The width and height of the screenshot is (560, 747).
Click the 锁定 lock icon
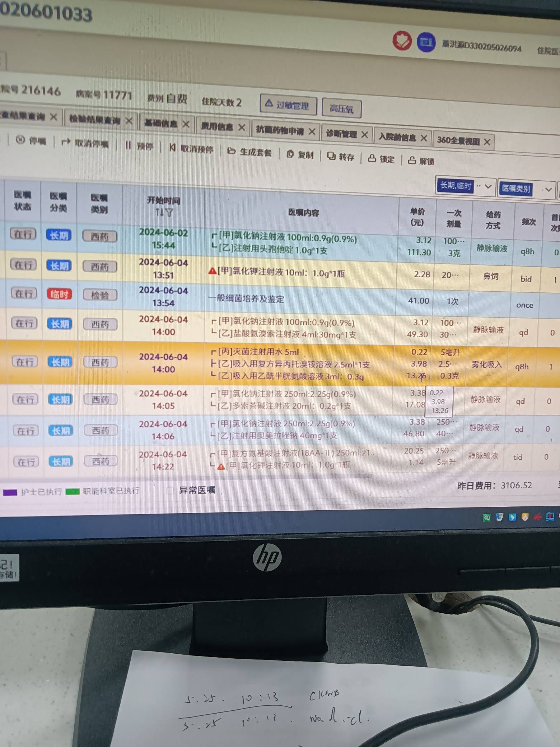coord(372,158)
